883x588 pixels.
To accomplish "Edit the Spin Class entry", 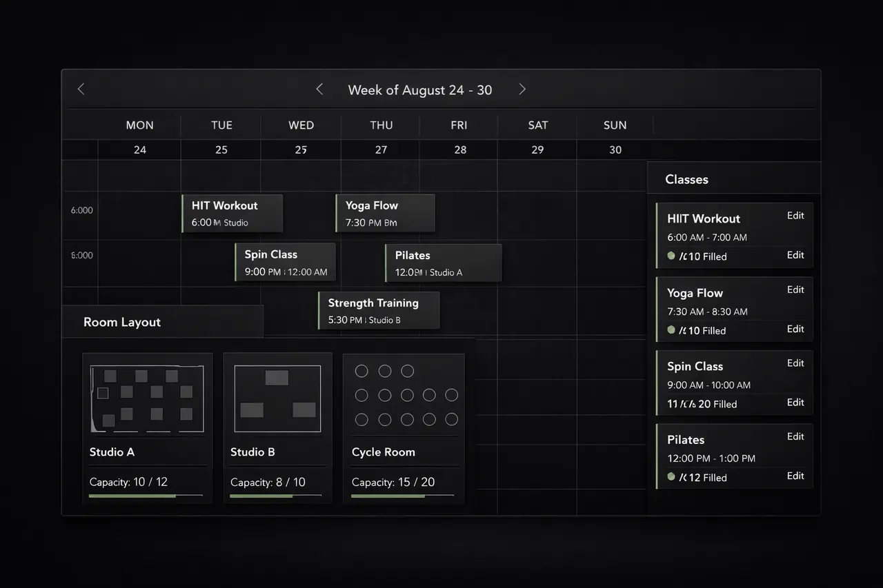I will tap(795, 363).
